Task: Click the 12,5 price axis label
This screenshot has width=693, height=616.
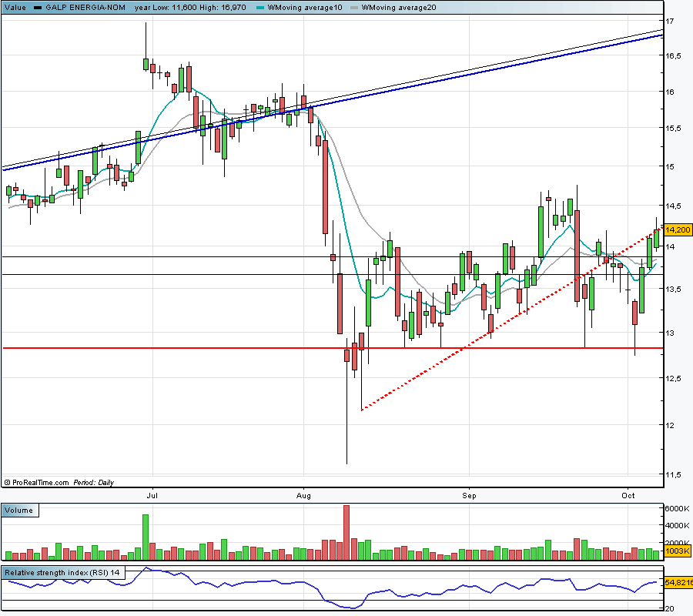Action: click(673, 379)
